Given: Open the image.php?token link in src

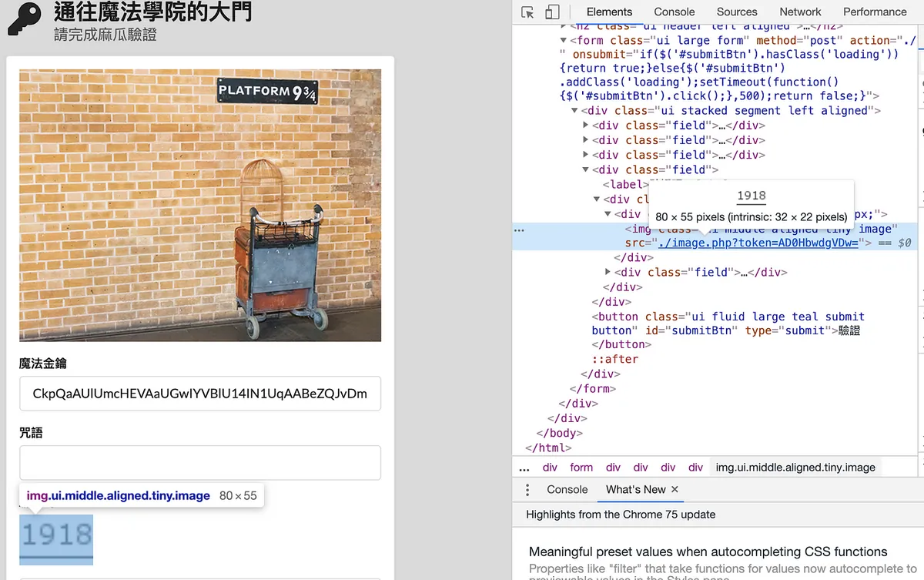Looking at the screenshot, I should point(758,243).
